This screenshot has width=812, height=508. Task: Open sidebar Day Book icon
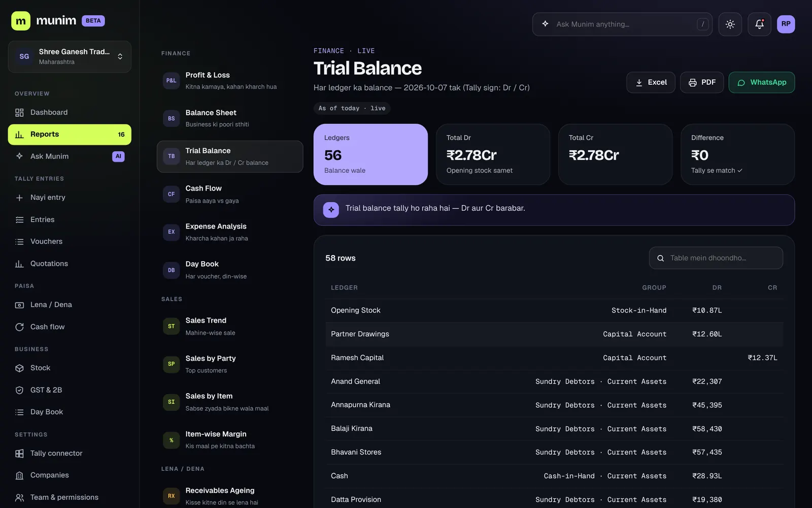(x=19, y=412)
